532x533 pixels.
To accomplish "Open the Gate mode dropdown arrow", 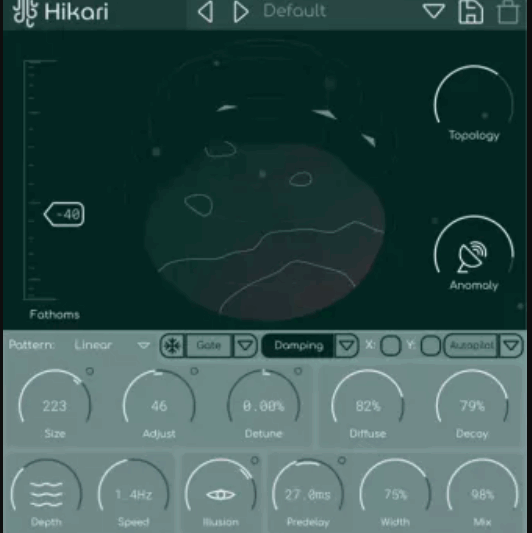I will pyautogui.click(x=245, y=346).
